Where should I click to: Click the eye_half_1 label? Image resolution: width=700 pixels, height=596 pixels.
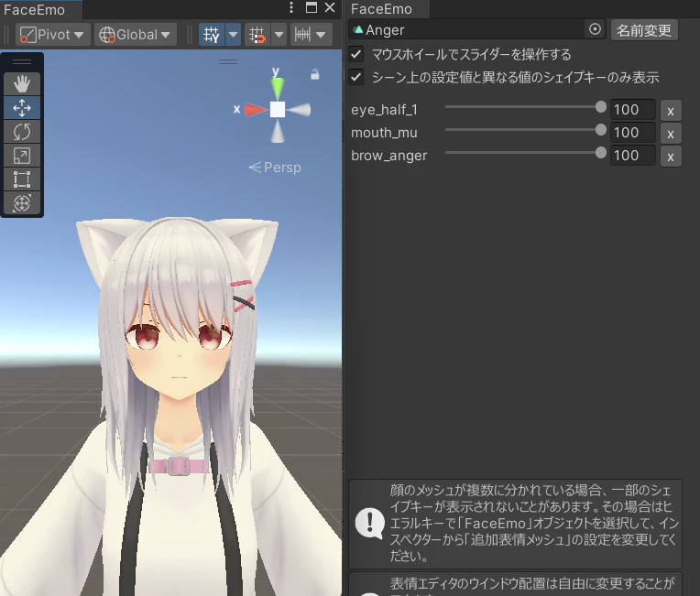385,110
